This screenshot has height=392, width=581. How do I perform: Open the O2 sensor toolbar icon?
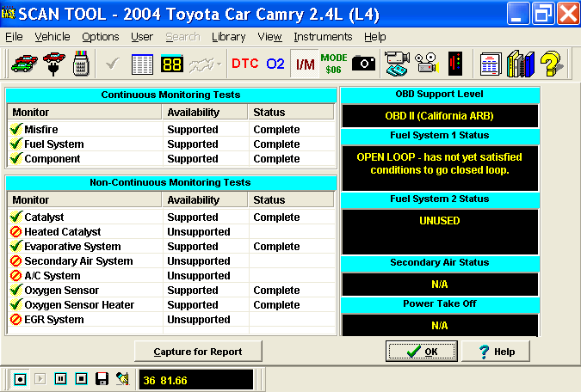275,64
